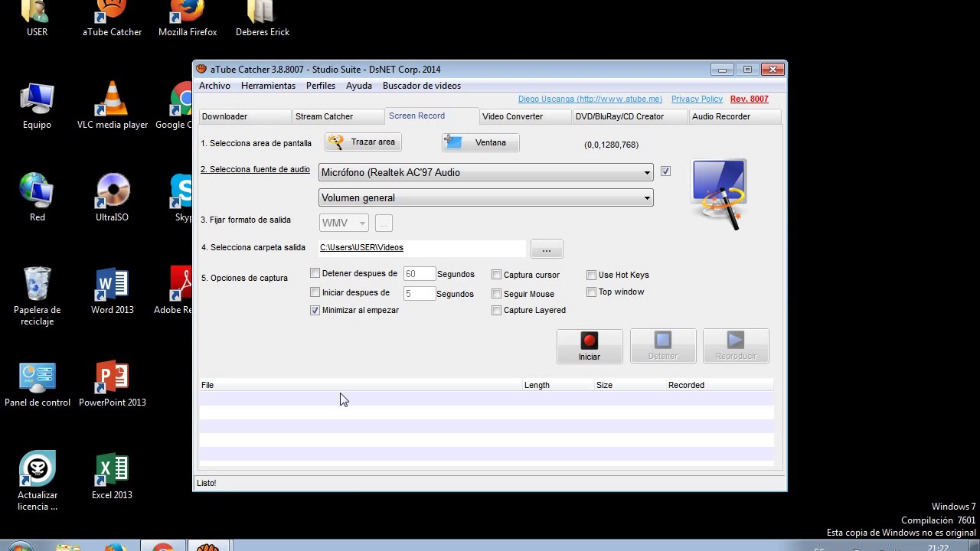The height and width of the screenshot is (551, 980).
Task: Open the Buscador de videos menu
Action: click(422, 86)
